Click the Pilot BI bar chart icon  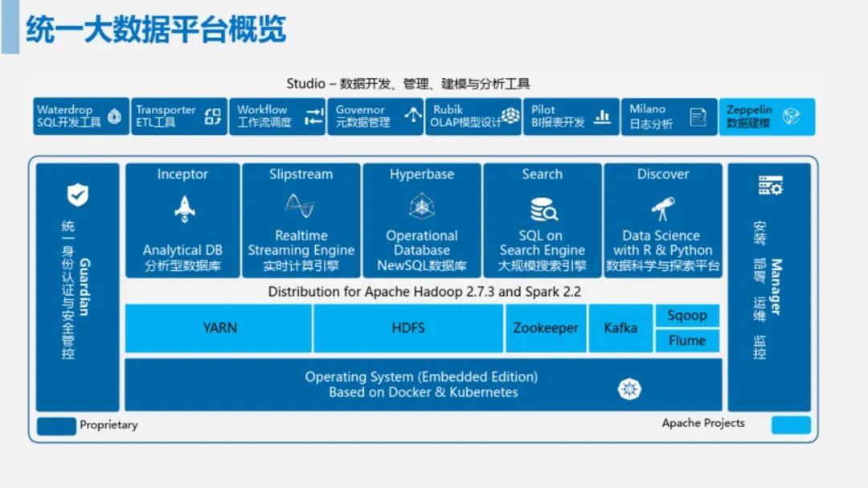(602, 117)
